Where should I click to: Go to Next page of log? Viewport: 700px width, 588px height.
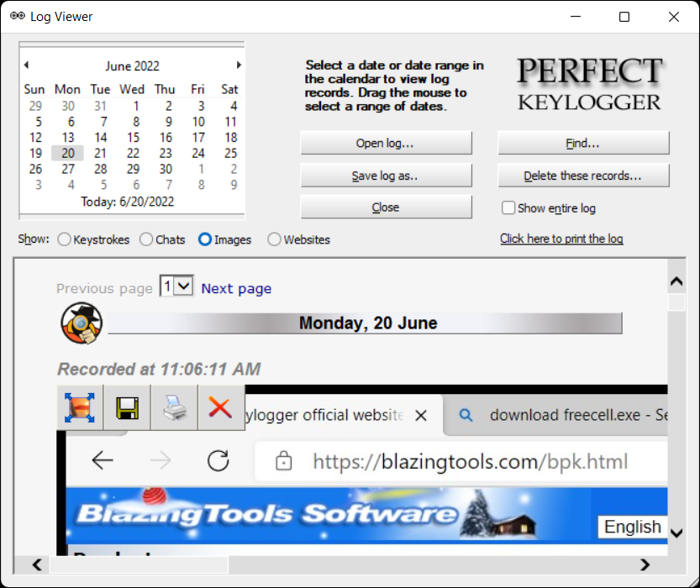tap(236, 289)
